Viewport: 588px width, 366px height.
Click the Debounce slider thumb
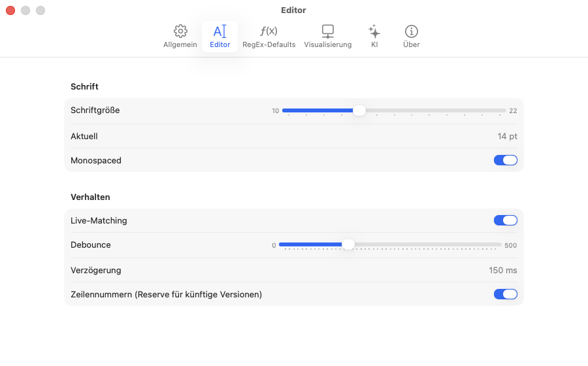click(x=348, y=244)
